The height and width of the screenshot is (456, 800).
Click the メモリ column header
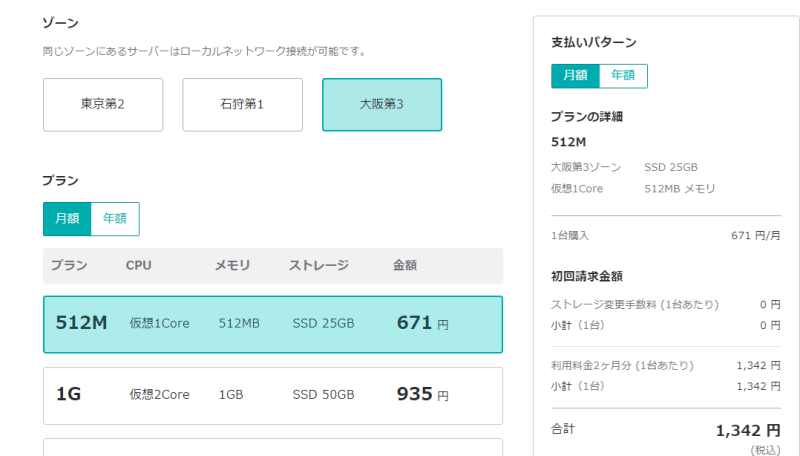pos(232,265)
